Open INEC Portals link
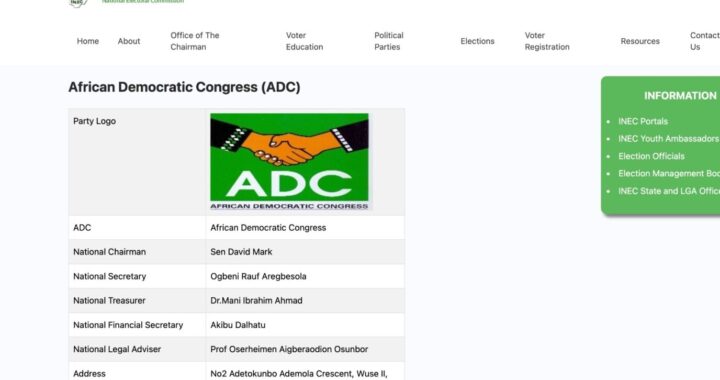 (x=643, y=122)
